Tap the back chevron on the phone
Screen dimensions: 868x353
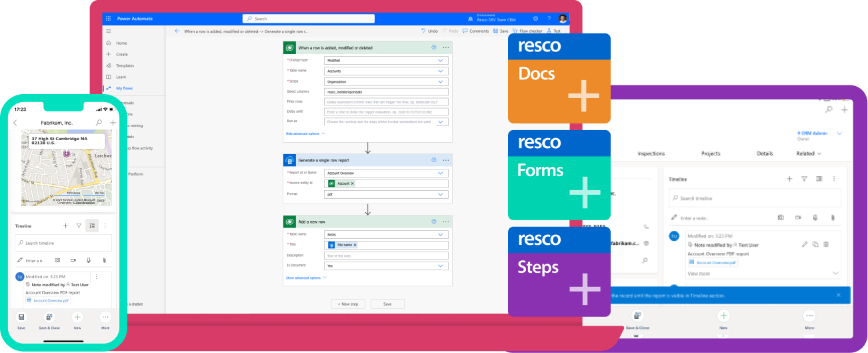pos(15,123)
